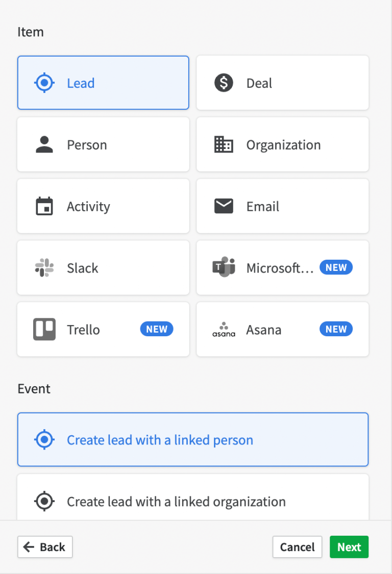The width and height of the screenshot is (392, 574).
Task: Select the Microsoft Teams item card
Action: click(282, 267)
